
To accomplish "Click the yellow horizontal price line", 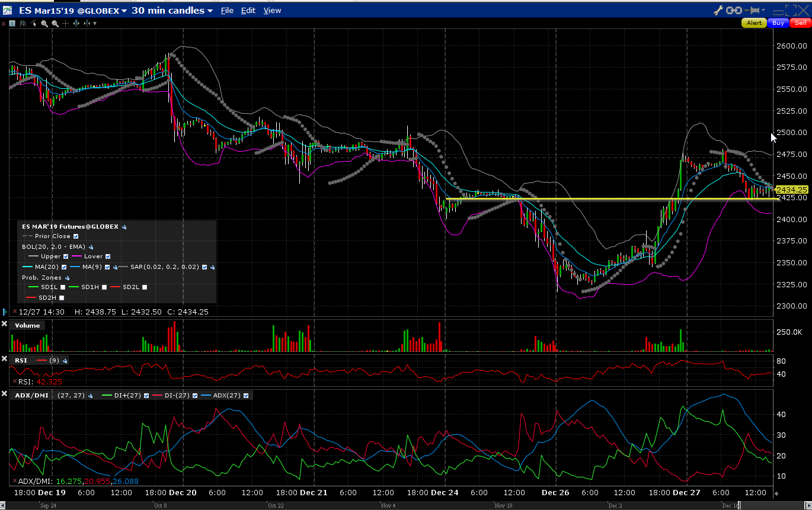I will pos(593,199).
